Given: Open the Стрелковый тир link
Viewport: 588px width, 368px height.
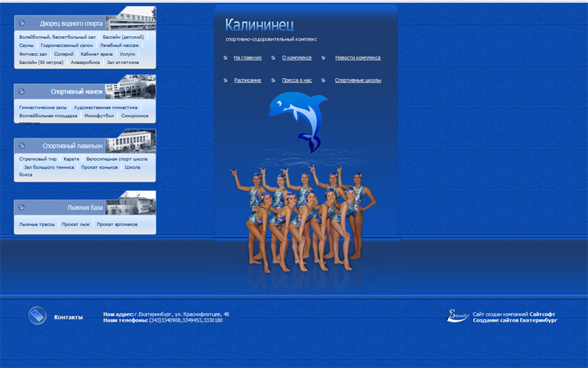Looking at the screenshot, I should coord(38,159).
